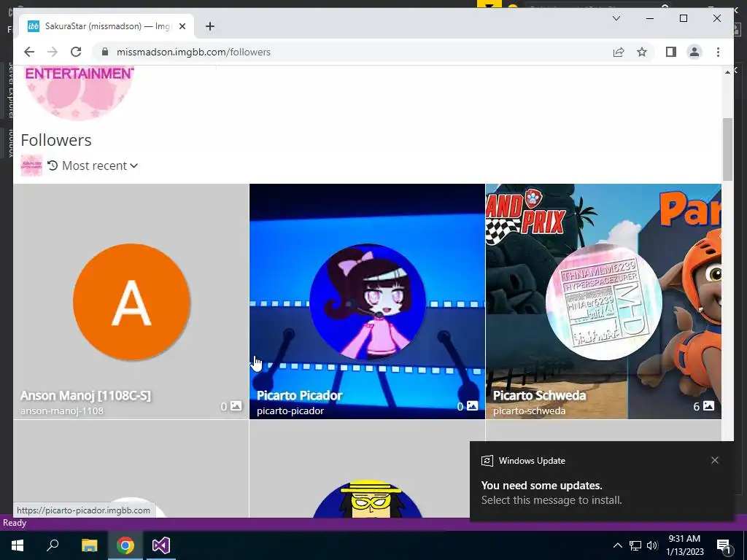Viewport: 747px width, 560px height.
Task: Click the Ready status bar text
Action: tap(15, 523)
